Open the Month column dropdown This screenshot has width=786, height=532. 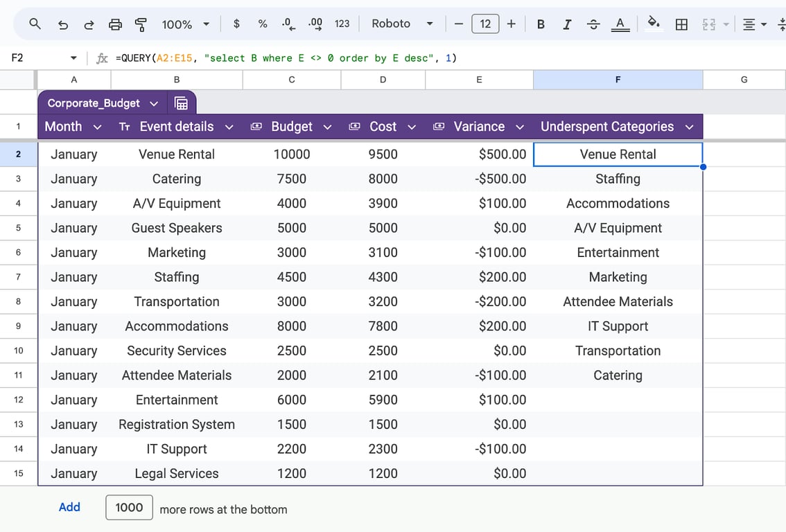tap(98, 127)
